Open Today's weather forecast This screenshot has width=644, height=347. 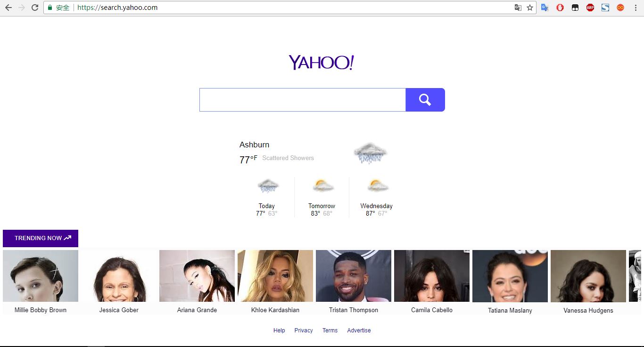pos(267,197)
